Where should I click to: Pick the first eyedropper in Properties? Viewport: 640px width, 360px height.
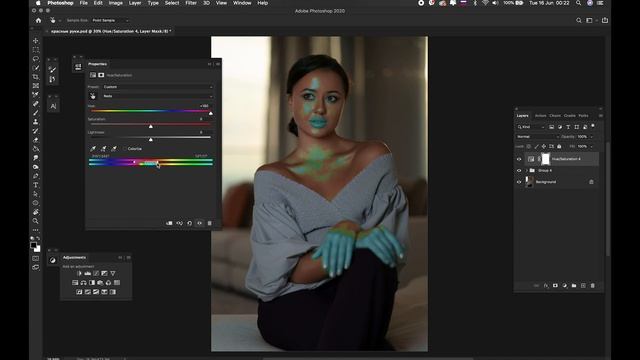click(93, 149)
